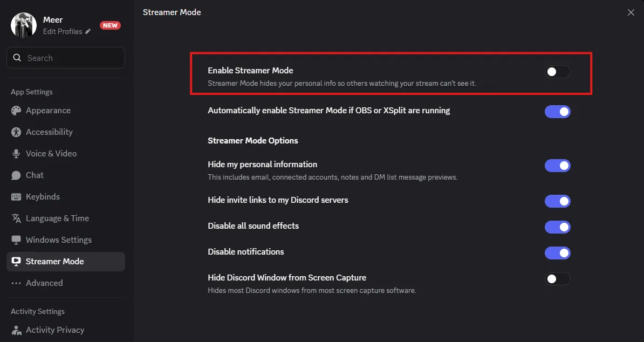The height and width of the screenshot is (342, 644).
Task: Enable Hide Discord Window from Screen Capture
Action: (557, 279)
